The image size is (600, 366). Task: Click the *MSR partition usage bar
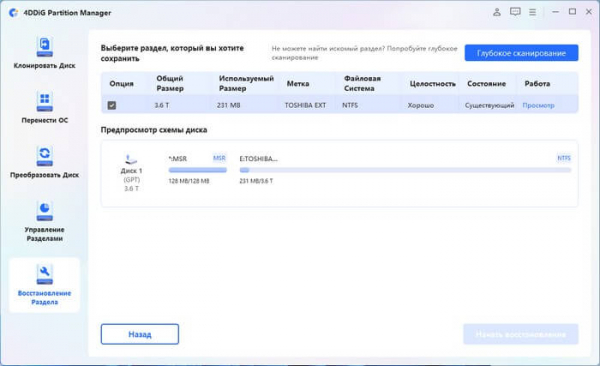pyautogui.click(x=197, y=170)
